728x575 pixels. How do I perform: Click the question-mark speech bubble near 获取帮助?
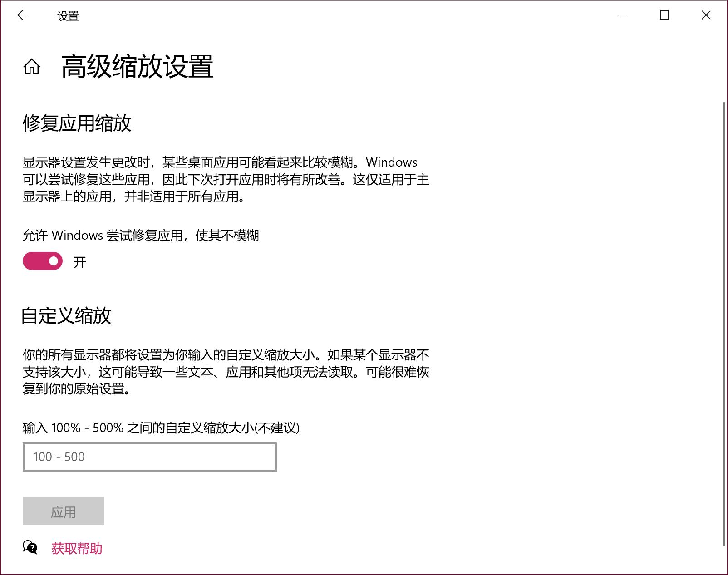[30, 549]
